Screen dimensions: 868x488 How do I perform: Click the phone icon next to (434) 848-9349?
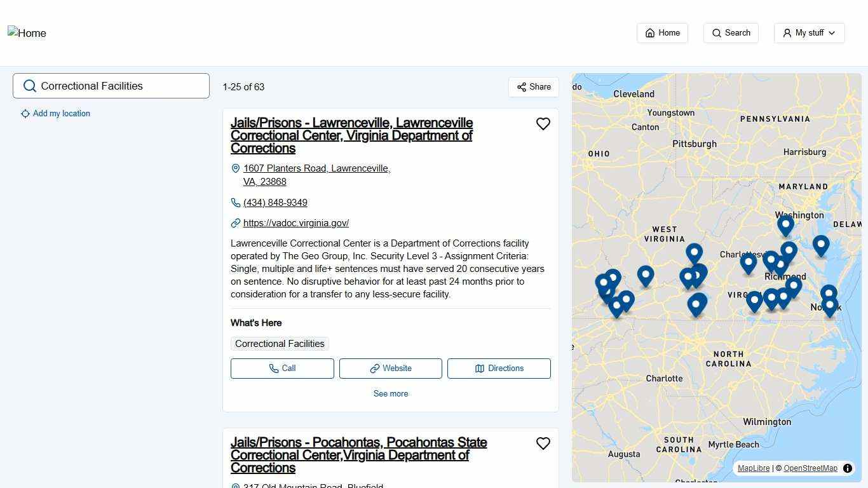(235, 202)
